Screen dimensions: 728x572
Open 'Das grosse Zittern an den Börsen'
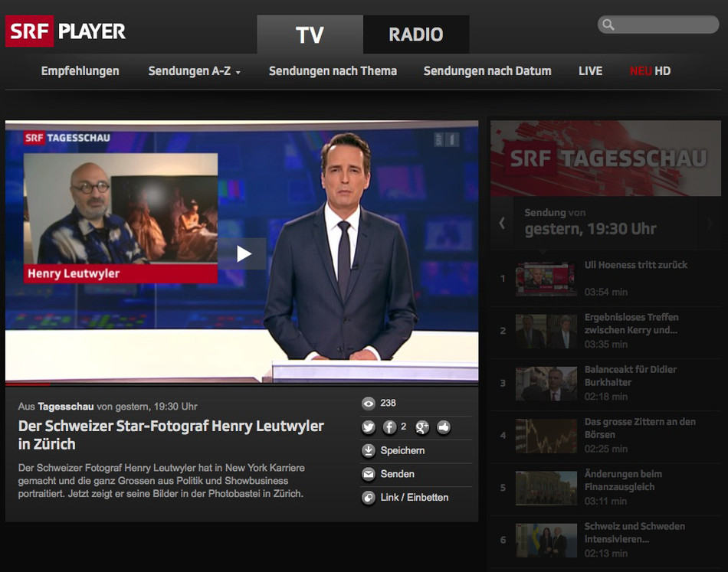point(640,428)
